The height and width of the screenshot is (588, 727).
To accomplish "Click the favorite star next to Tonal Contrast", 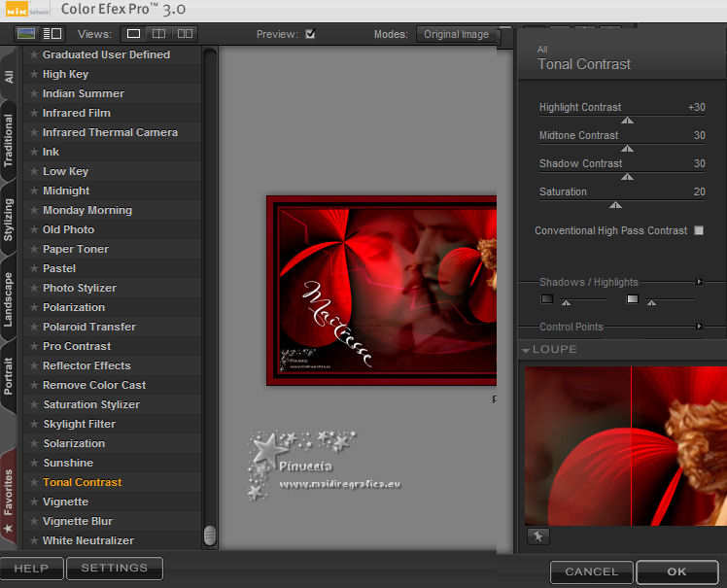I will click(34, 482).
